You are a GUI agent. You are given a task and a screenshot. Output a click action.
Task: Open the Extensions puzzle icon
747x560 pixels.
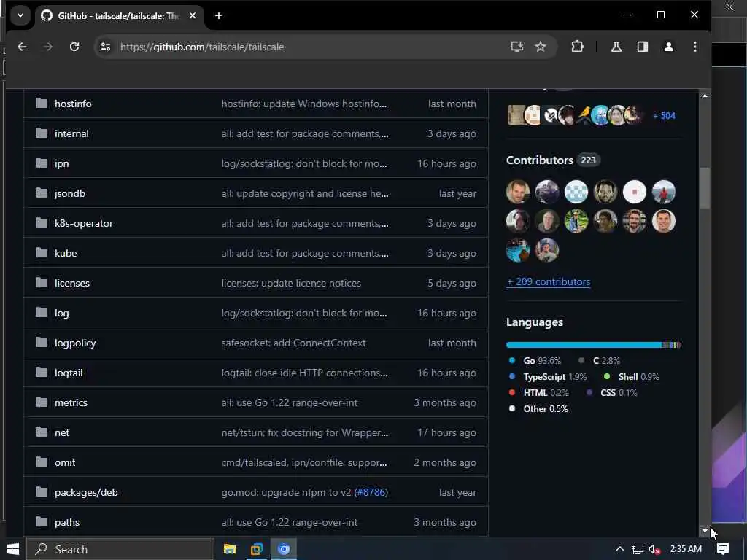tap(577, 47)
